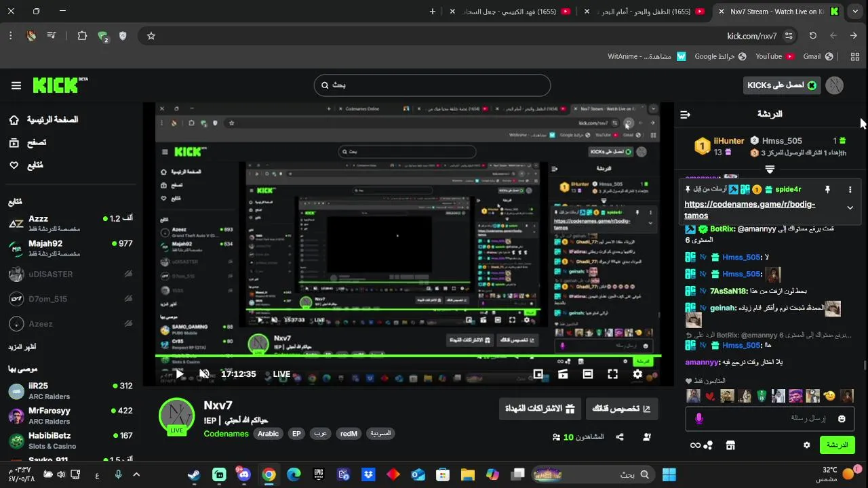Collapse the chat panel with the arrow icon
The image size is (868, 488).
pos(685,115)
